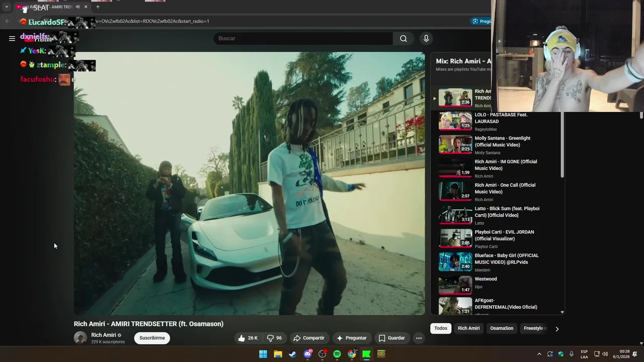Expand the system tray hidden icons chevron

pos(539,354)
